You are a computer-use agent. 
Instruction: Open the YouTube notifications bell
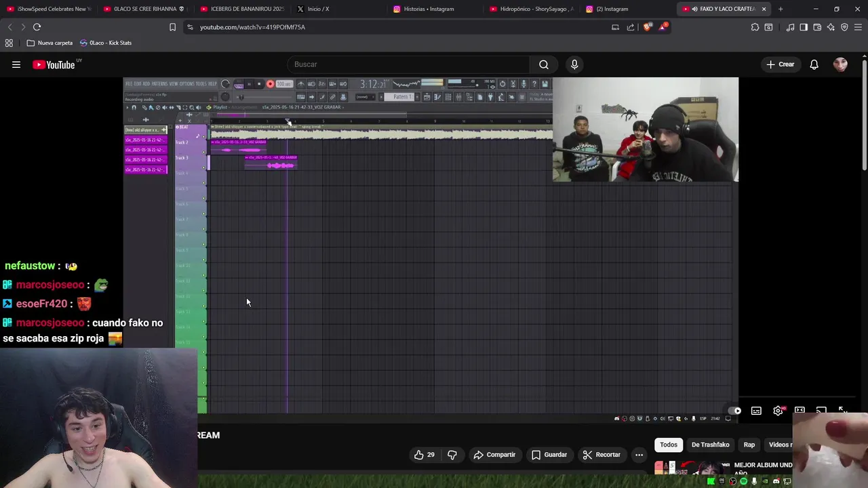(814, 64)
